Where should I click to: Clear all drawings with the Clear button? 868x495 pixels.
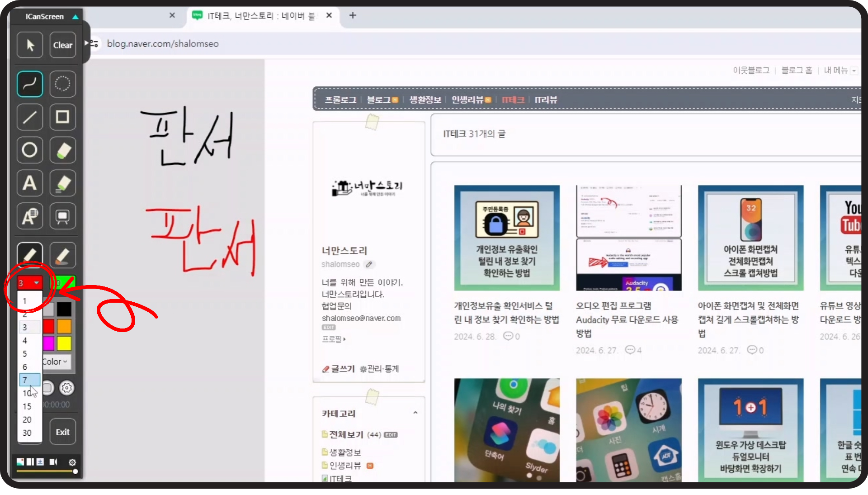62,45
